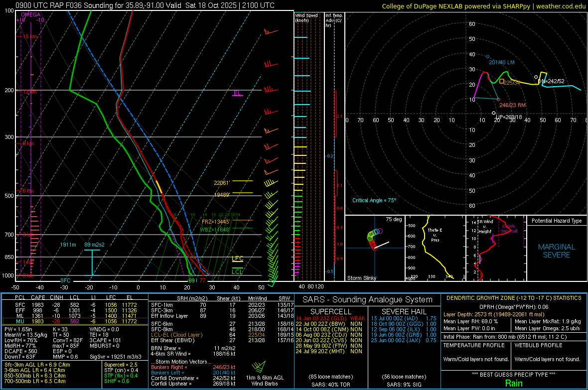Viewport: 588px width, 390px height.
Task: Click the DCAPE = 560 value
Action: pyautogui.click(x=20, y=351)
